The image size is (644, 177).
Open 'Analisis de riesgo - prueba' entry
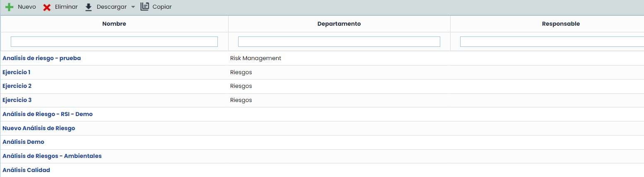pos(41,58)
